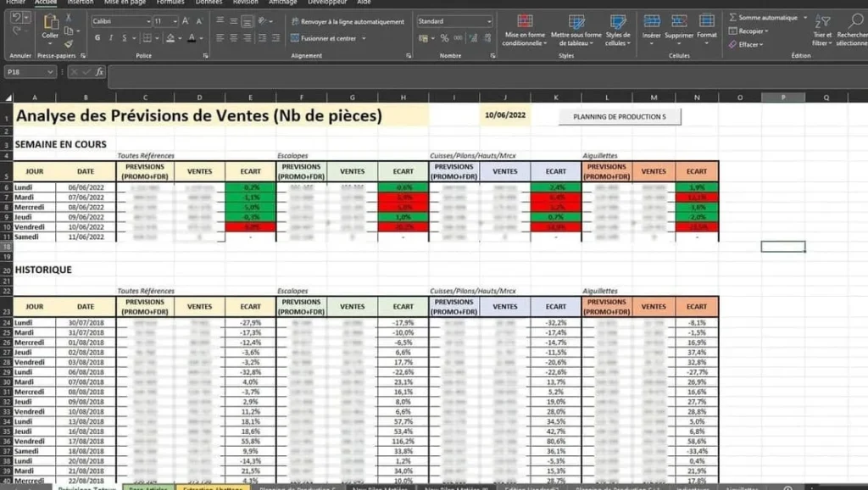Expand Fusionner et centrer options arrow
868x490 pixels.
click(x=364, y=39)
